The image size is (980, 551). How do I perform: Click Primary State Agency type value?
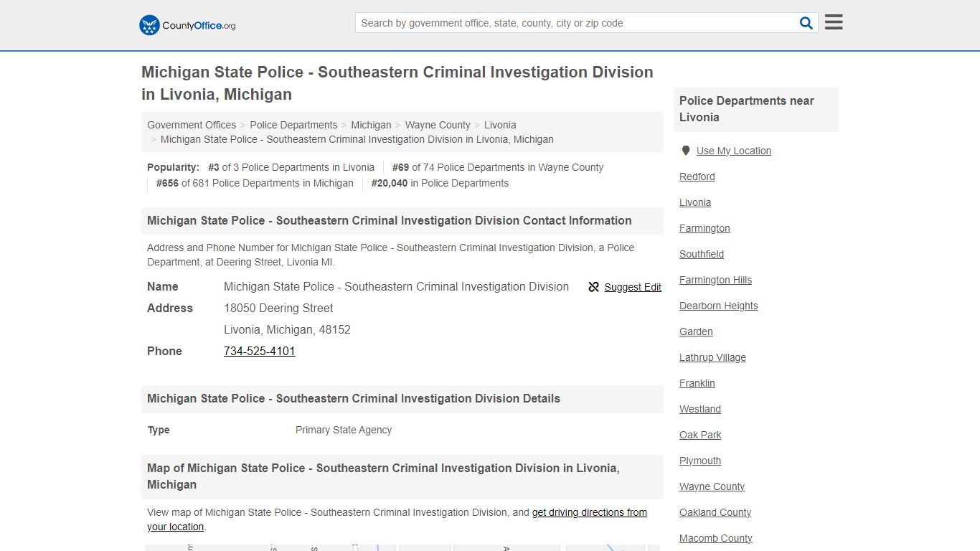(x=344, y=430)
